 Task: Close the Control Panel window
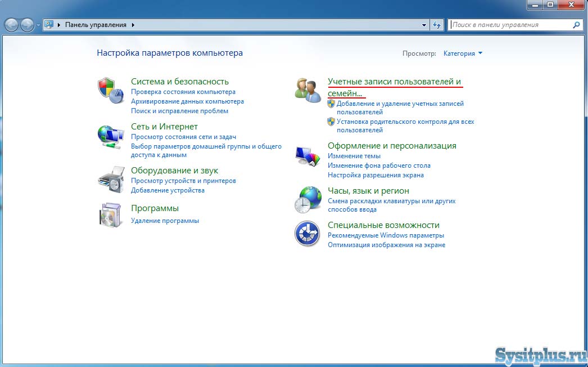click(x=571, y=5)
